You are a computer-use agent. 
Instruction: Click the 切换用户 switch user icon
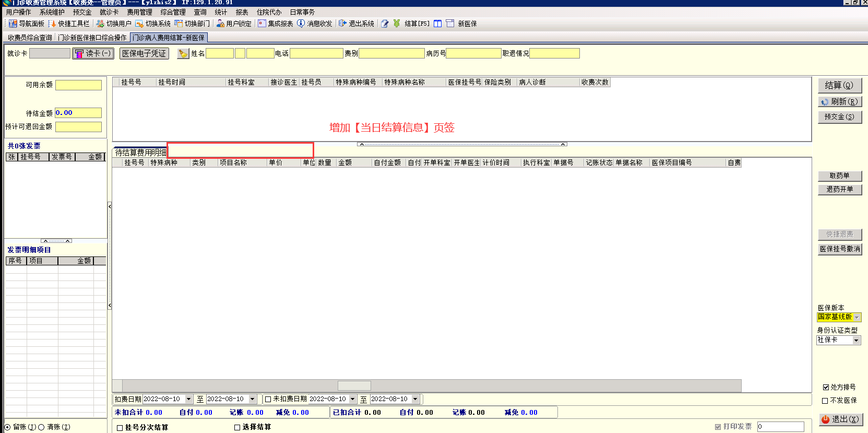100,24
